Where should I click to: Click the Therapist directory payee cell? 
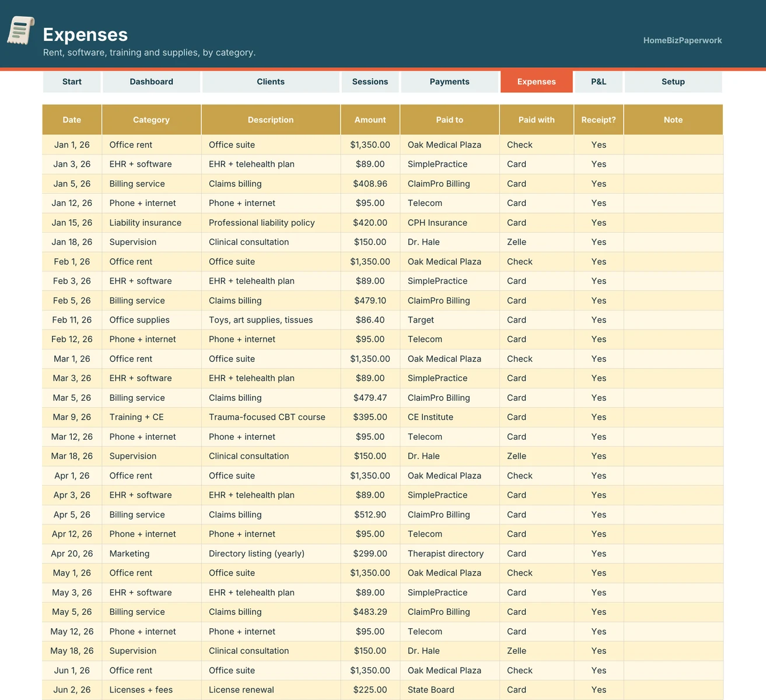[x=449, y=554]
